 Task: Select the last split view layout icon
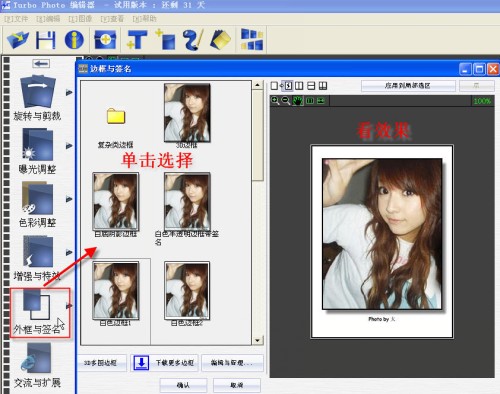[x=323, y=86]
